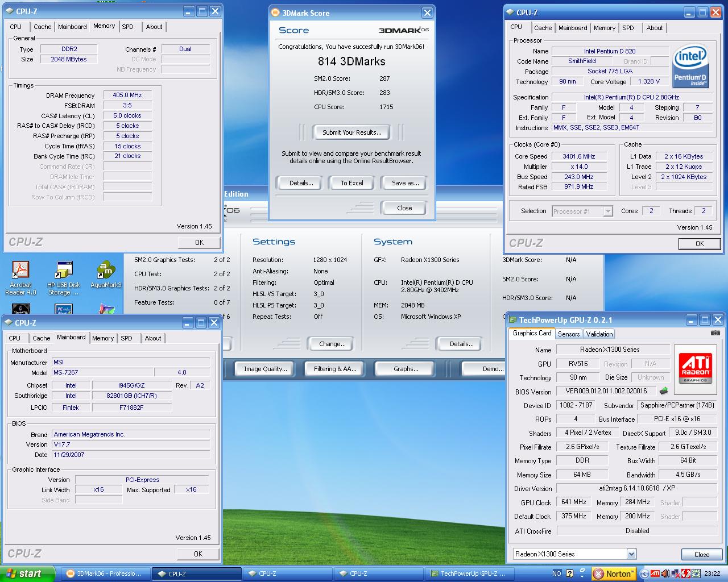Switch to 3DMark06 Professional taskbar item
The height and width of the screenshot is (582, 728).
coord(104,573)
